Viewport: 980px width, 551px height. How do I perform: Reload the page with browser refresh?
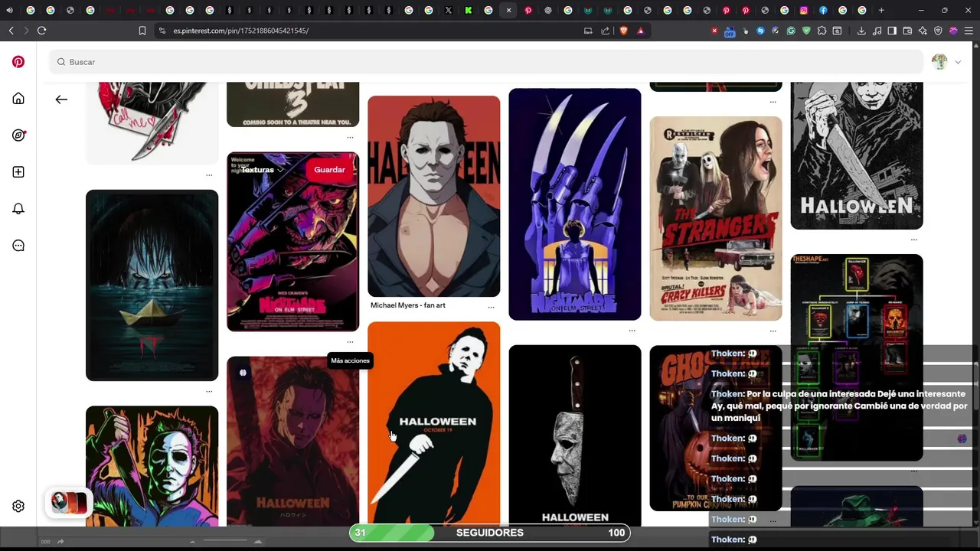41,31
